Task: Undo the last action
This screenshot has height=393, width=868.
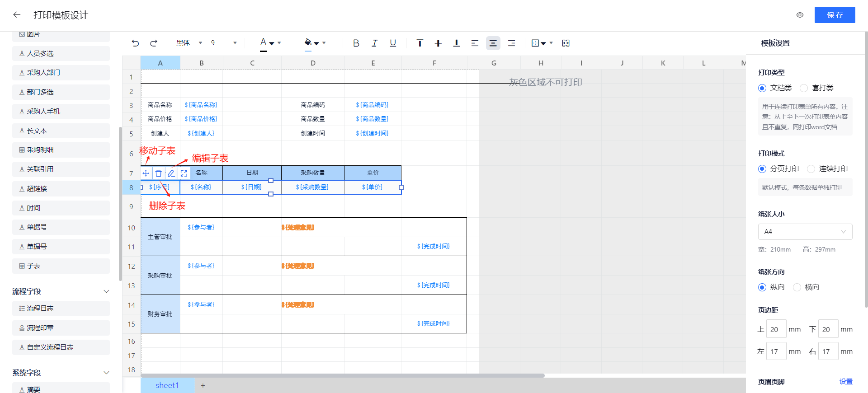Action: pyautogui.click(x=135, y=43)
